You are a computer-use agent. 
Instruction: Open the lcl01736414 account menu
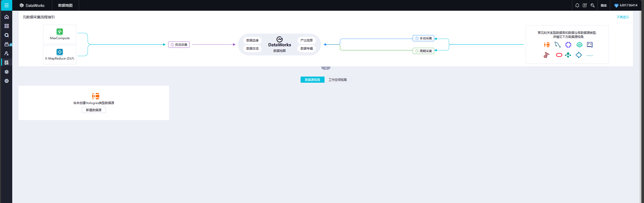pos(626,5)
